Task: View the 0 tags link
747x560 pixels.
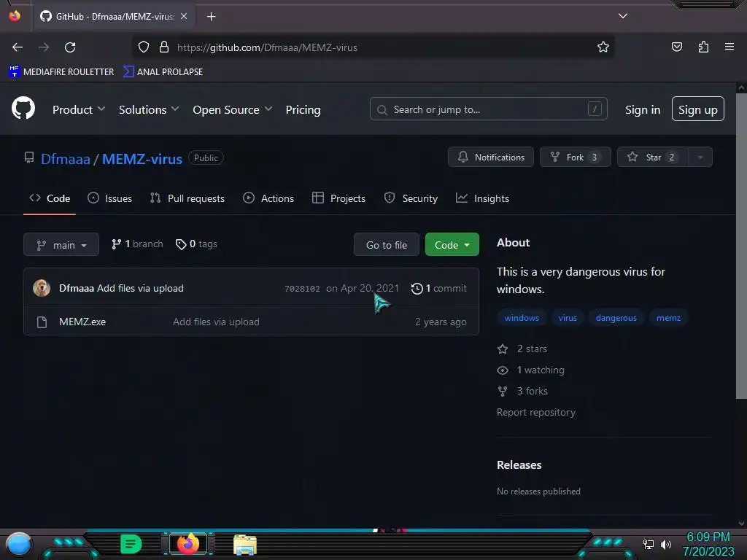Action: pos(196,244)
